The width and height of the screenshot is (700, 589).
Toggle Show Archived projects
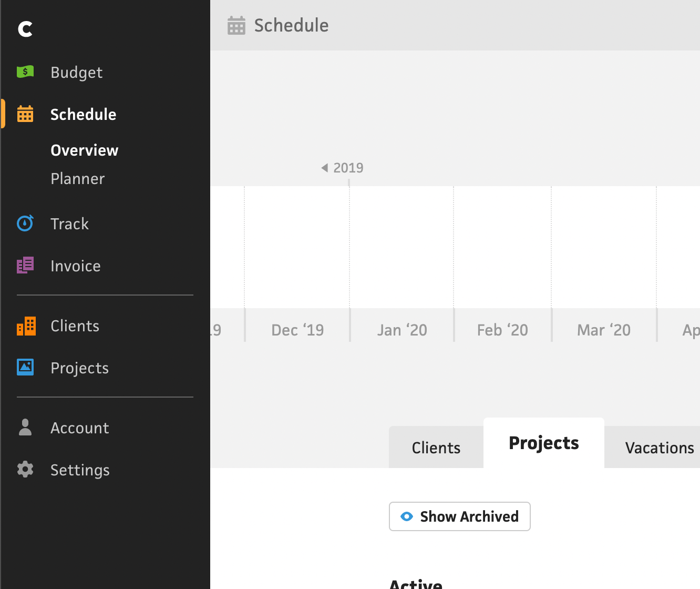pos(460,516)
